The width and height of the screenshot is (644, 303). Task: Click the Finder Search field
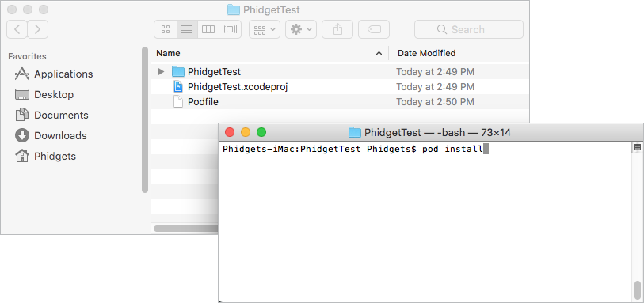469,29
